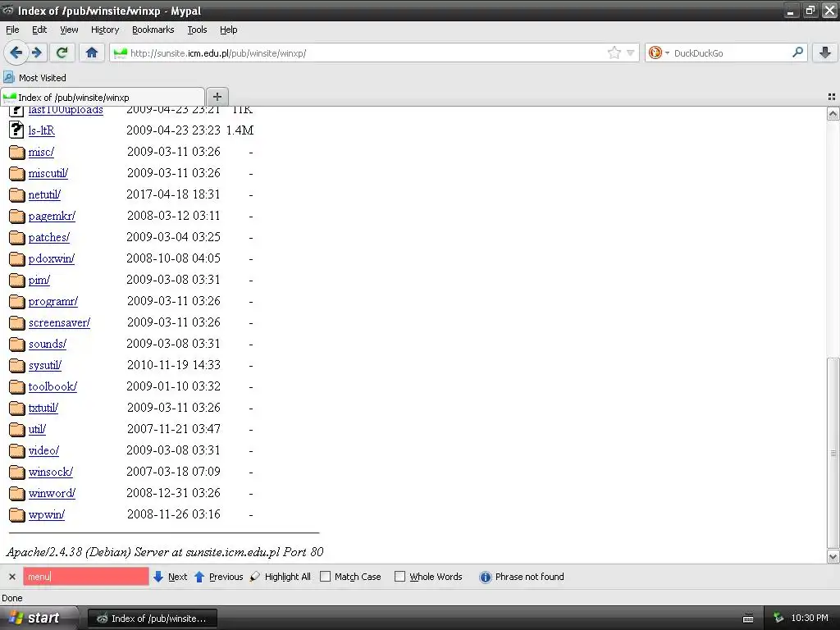840x630 pixels.
Task: Click the unknown-file icon beside ls-ltR
Action: coord(16,130)
